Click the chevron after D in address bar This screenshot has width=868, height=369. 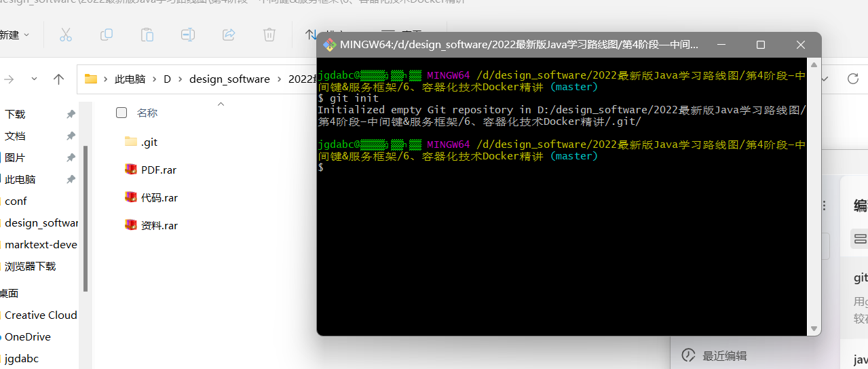coord(180,79)
